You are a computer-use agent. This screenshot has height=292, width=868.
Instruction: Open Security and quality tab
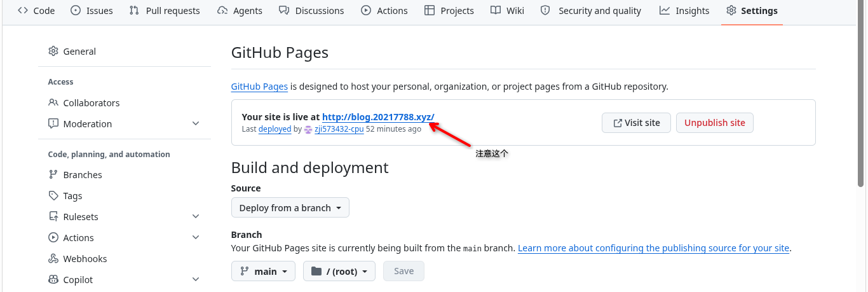591,11
